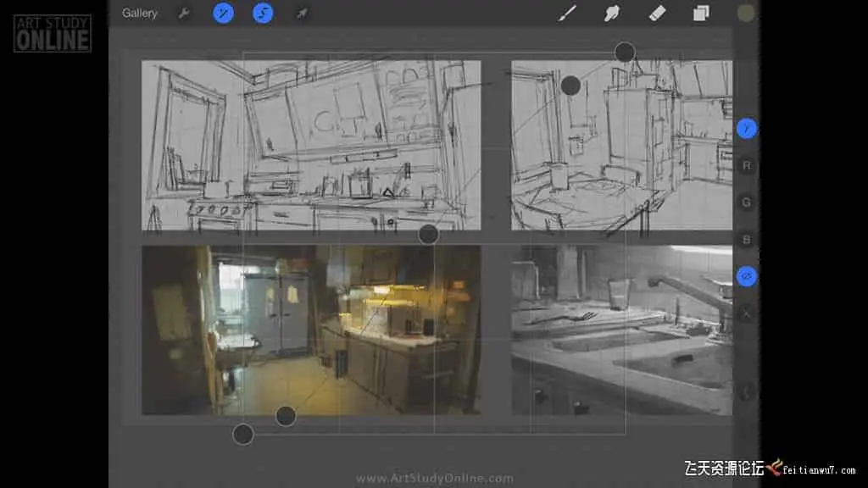The width and height of the screenshot is (868, 488).
Task: Select the topmost curve control point
Action: (x=625, y=53)
